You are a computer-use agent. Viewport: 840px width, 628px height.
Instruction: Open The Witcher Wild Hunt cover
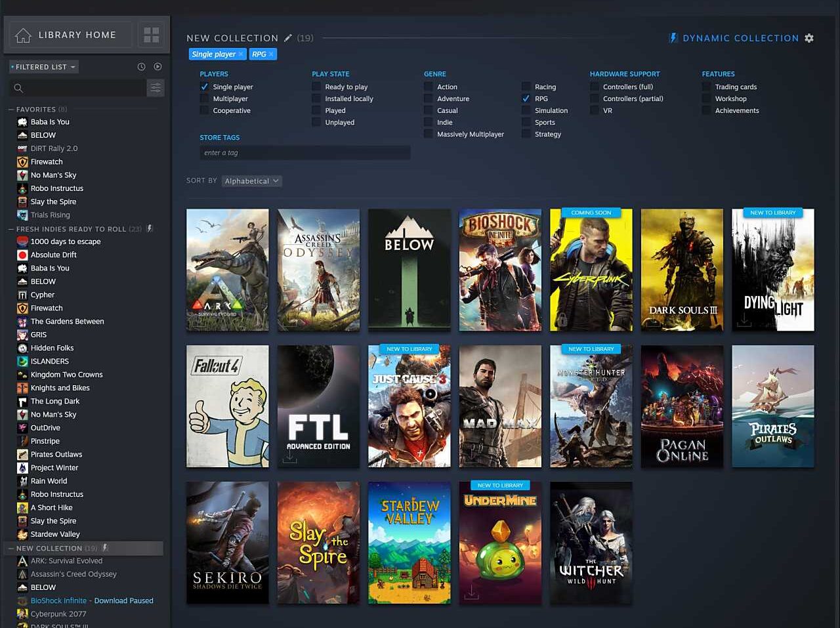click(591, 543)
